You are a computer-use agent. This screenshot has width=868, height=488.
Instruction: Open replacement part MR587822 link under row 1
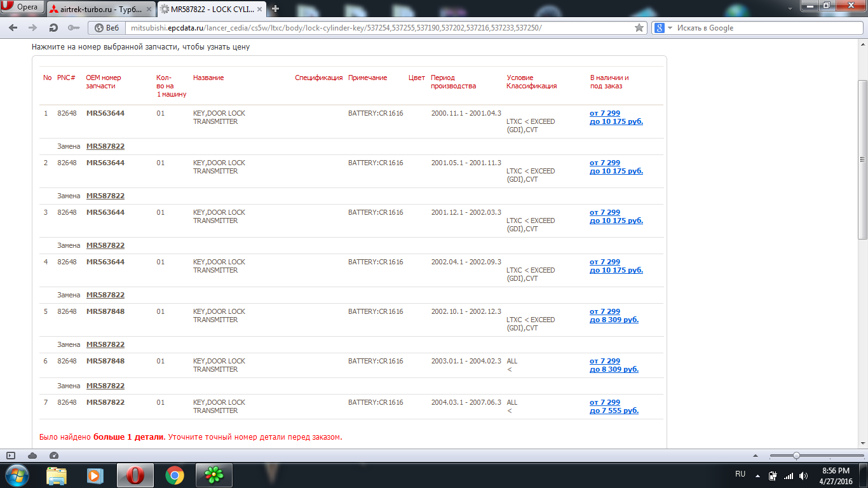click(x=105, y=146)
